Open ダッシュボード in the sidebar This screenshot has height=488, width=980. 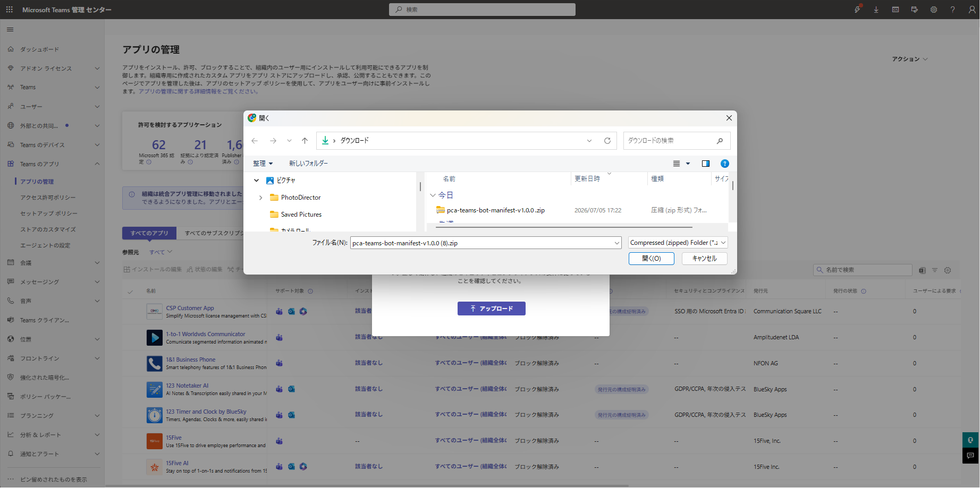pyautogui.click(x=40, y=49)
